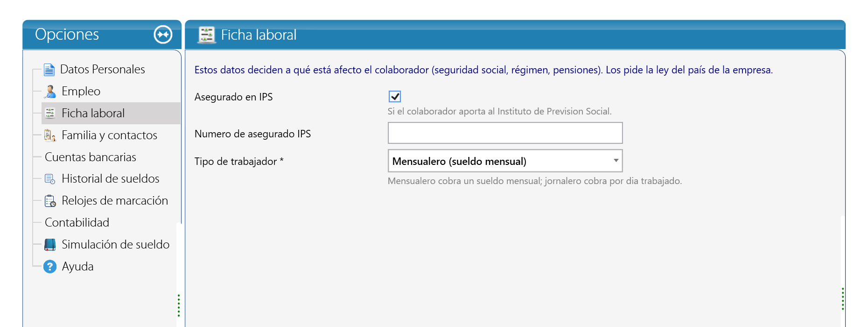Click the Historial de sueldos icon

(50, 179)
